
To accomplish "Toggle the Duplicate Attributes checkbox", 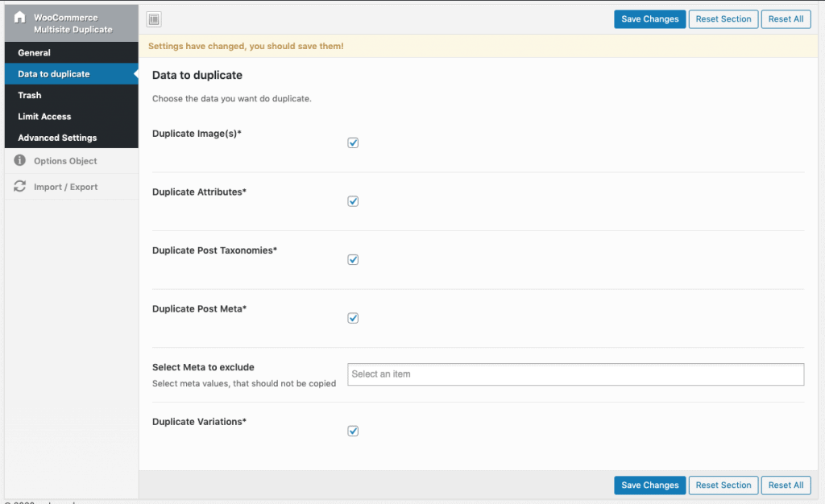I will 353,201.
